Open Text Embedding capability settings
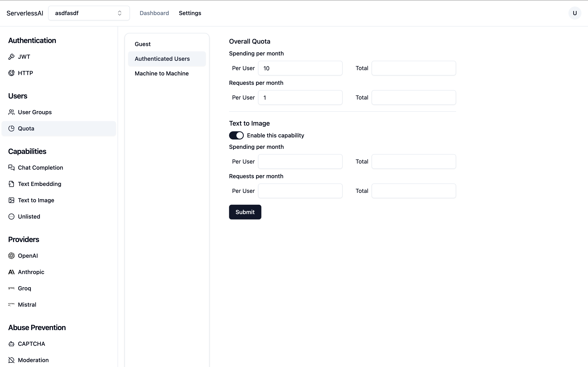The height and width of the screenshot is (367, 588). pyautogui.click(x=40, y=184)
